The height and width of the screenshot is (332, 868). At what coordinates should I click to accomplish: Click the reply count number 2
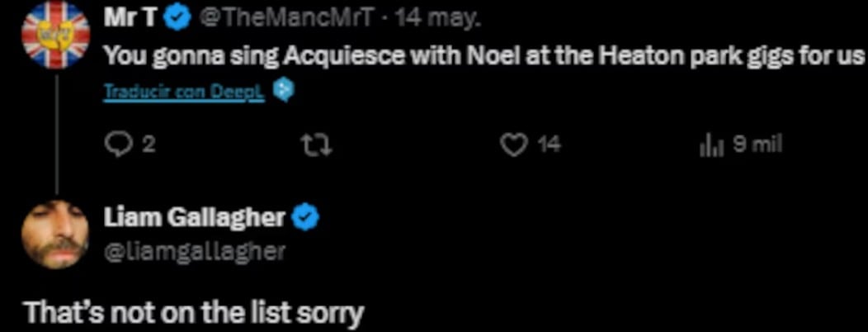pos(149,146)
